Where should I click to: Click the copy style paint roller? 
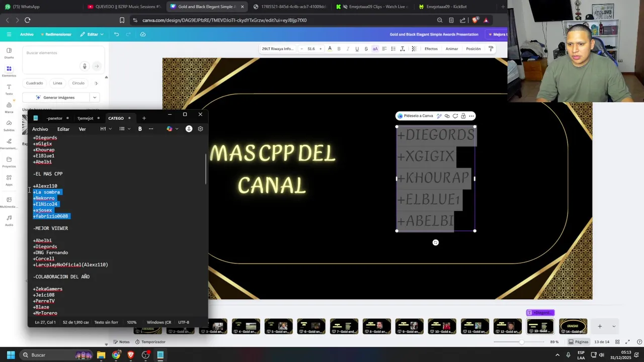click(491, 49)
